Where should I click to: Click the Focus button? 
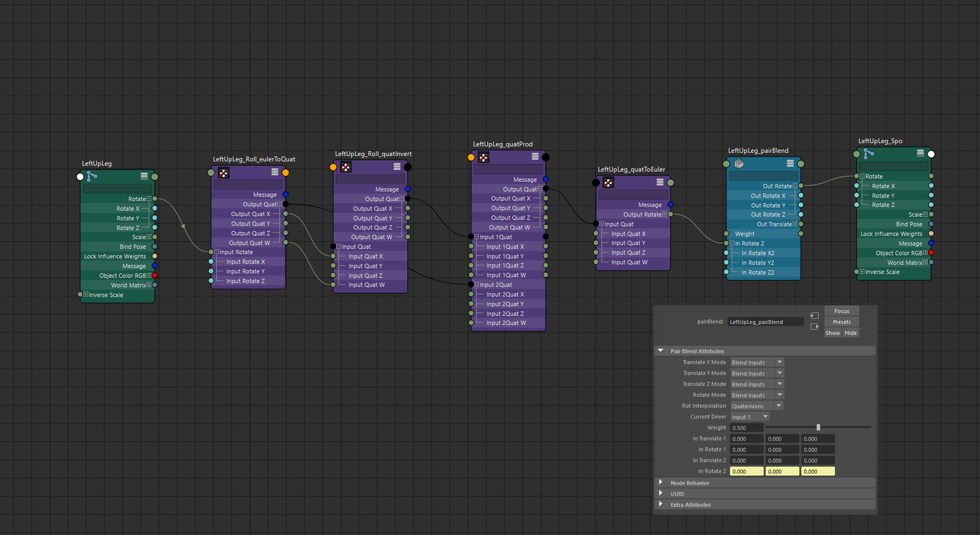pos(841,311)
